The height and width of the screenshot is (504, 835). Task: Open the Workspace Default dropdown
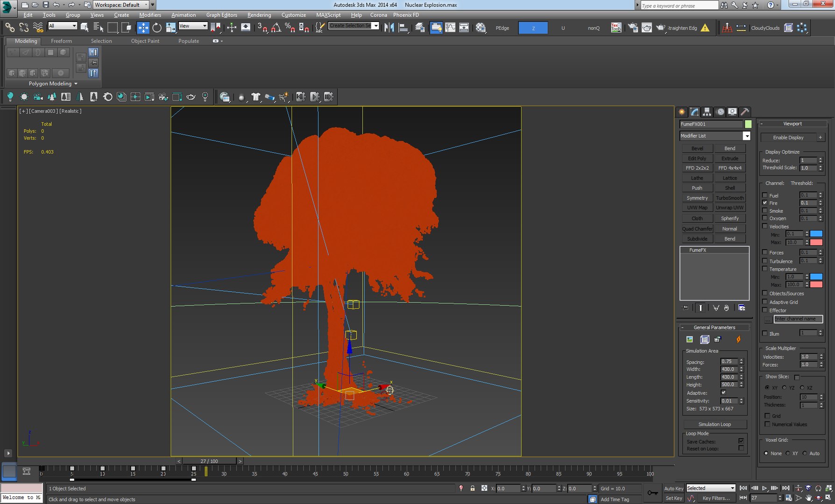coord(121,5)
